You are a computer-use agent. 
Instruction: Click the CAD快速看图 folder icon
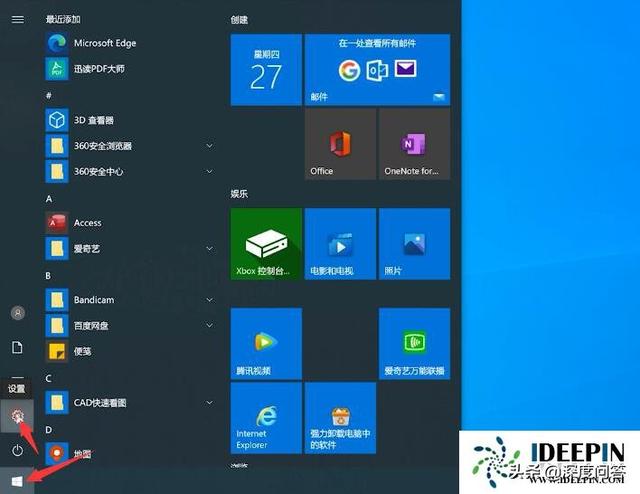click(57, 403)
